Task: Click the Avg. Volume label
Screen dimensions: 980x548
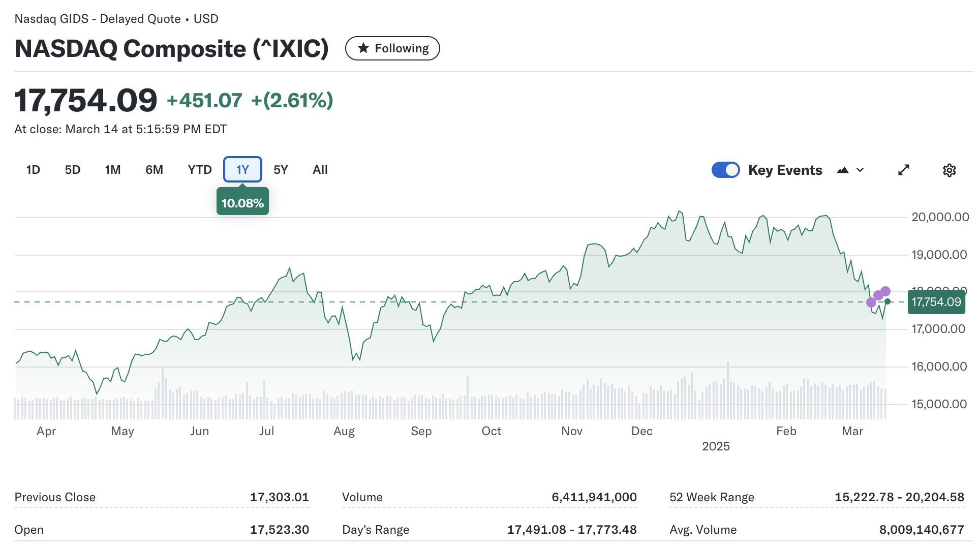Action: (x=703, y=530)
